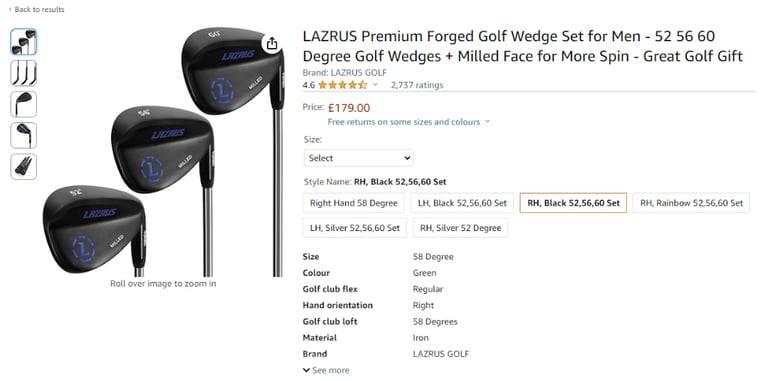The image size is (768, 381).
Task: Expand See more product details
Action: click(x=326, y=370)
